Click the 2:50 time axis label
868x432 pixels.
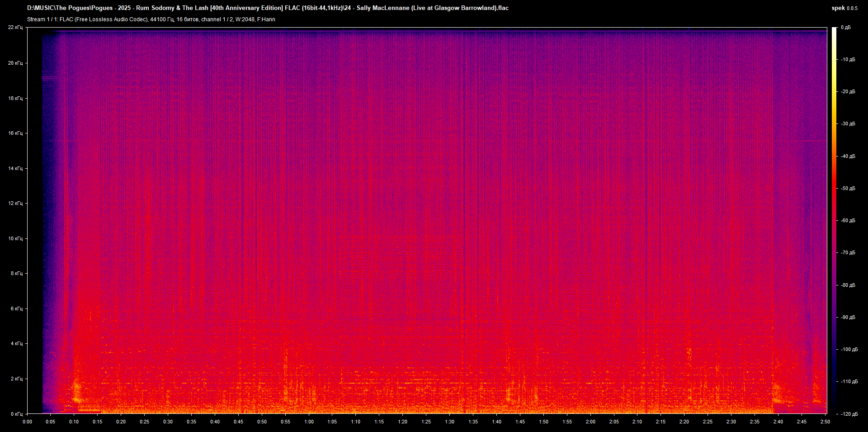[x=825, y=422]
